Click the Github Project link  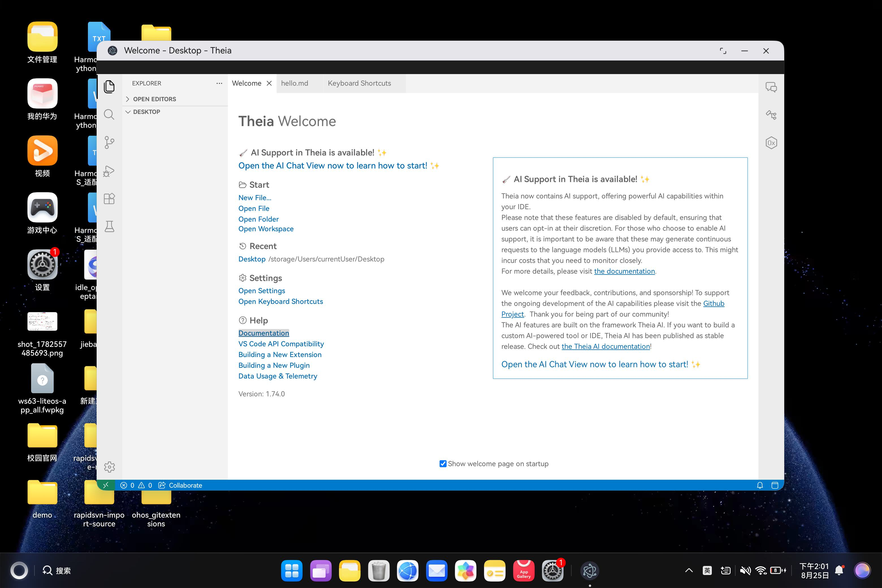(713, 303)
